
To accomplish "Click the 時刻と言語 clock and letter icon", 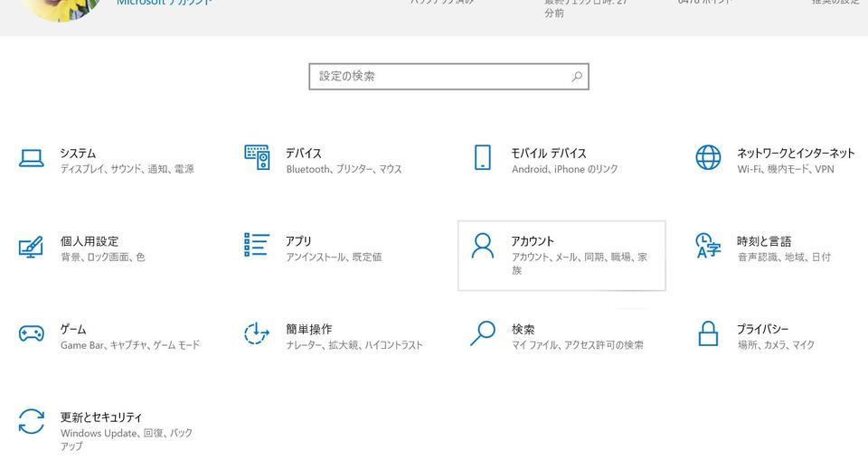I will (708, 246).
